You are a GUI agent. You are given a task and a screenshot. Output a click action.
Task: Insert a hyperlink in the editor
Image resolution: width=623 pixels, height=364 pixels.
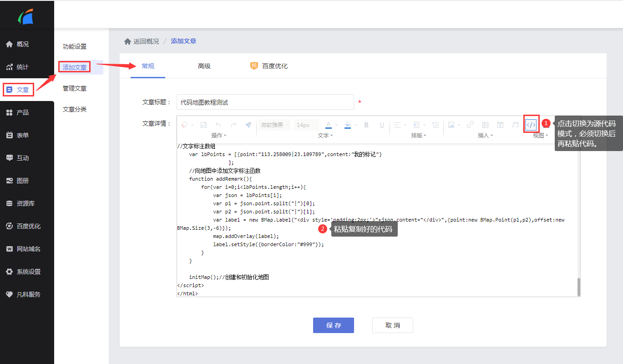click(x=470, y=124)
